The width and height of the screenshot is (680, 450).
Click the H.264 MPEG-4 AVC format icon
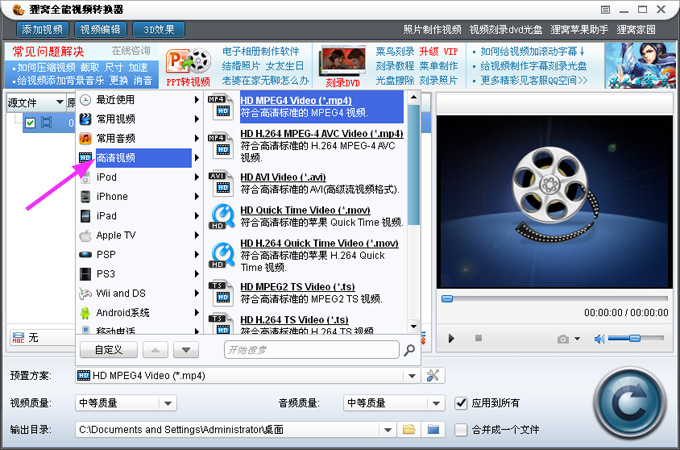tap(221, 146)
